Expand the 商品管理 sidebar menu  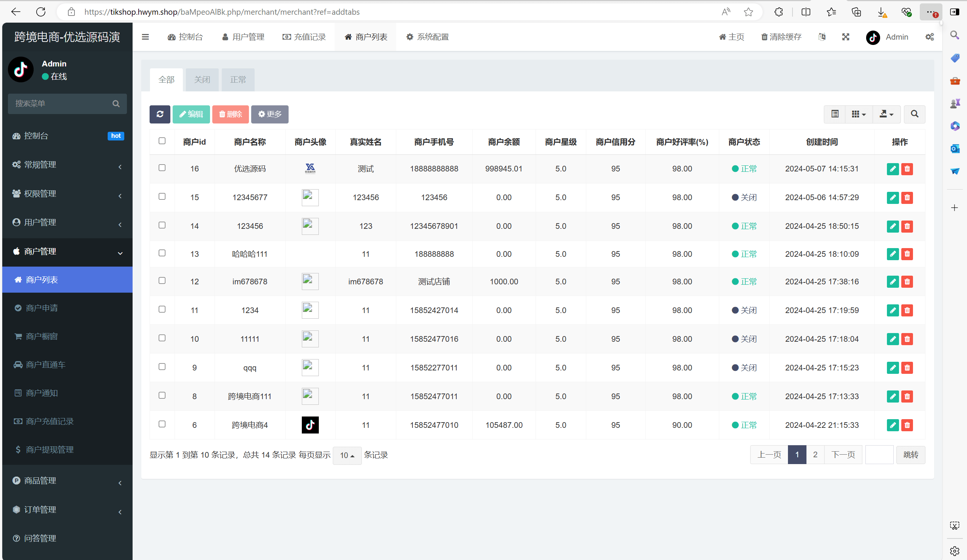coord(67,481)
